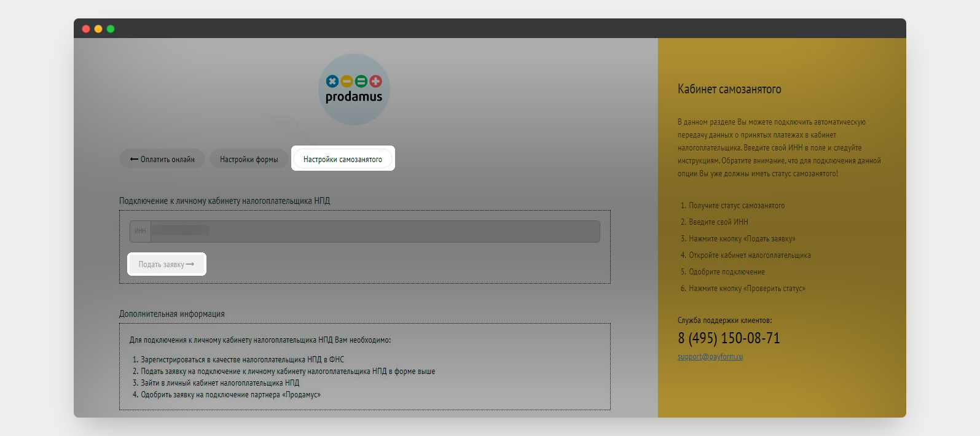Open the Настройки формы tab

(249, 159)
